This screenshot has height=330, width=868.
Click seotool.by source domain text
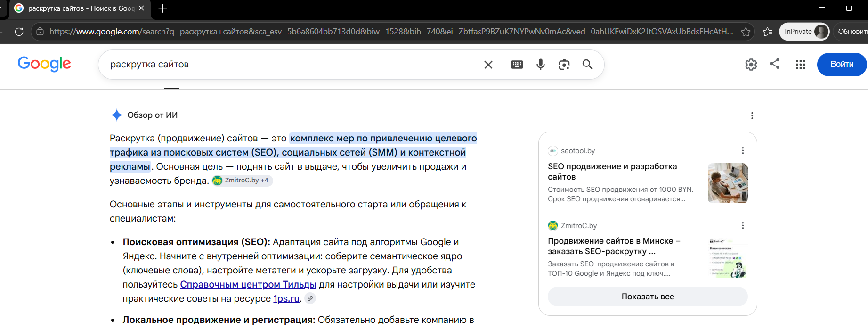578,151
